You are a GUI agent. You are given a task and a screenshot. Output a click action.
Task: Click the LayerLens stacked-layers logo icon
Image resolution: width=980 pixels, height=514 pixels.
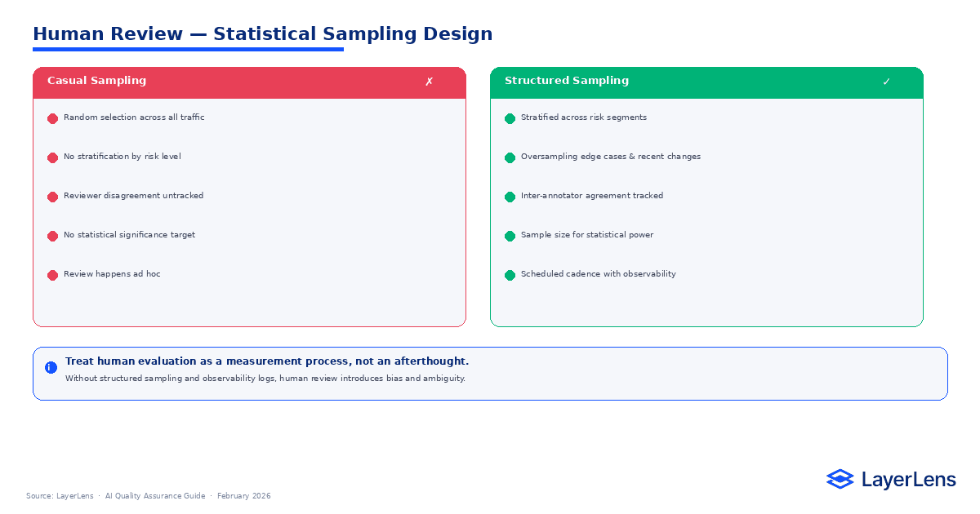840,480
